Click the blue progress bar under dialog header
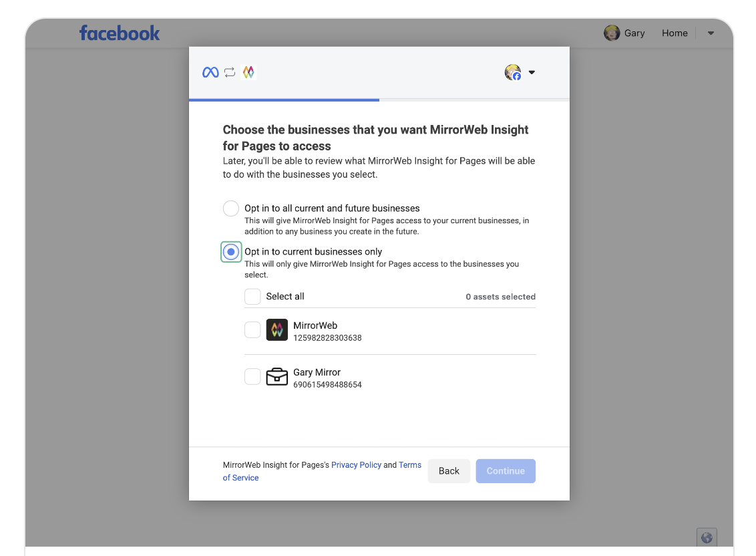 [284, 100]
